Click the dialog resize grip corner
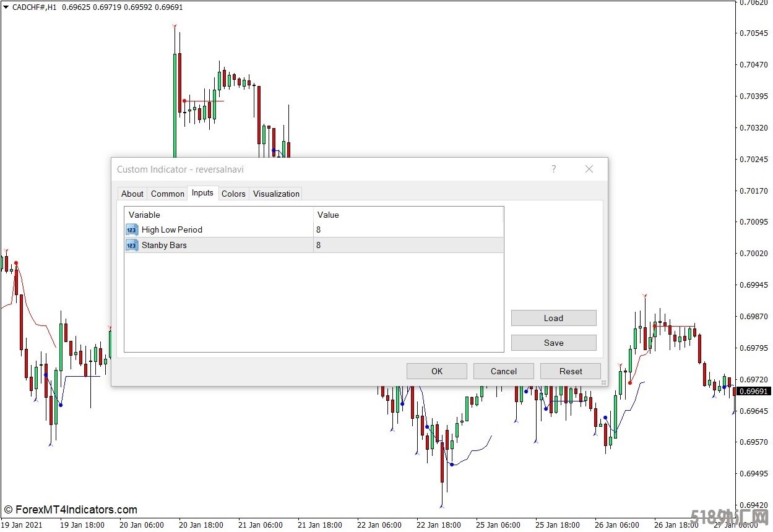Image resolution: width=773 pixels, height=532 pixels. pyautogui.click(x=603, y=382)
